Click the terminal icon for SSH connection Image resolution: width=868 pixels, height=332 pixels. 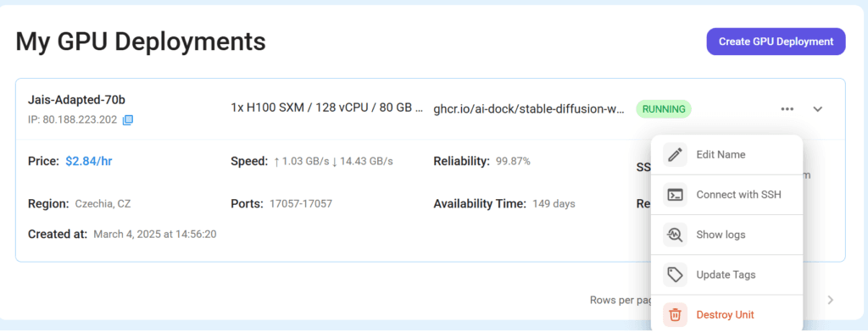(675, 195)
